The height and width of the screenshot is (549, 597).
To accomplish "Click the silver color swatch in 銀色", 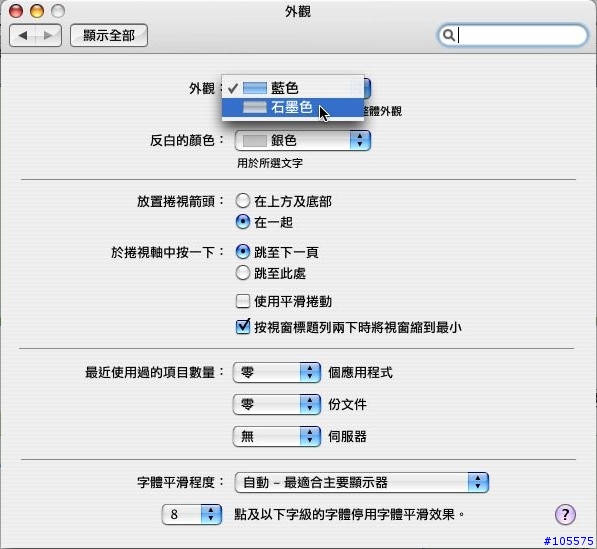I will pyautogui.click(x=254, y=140).
